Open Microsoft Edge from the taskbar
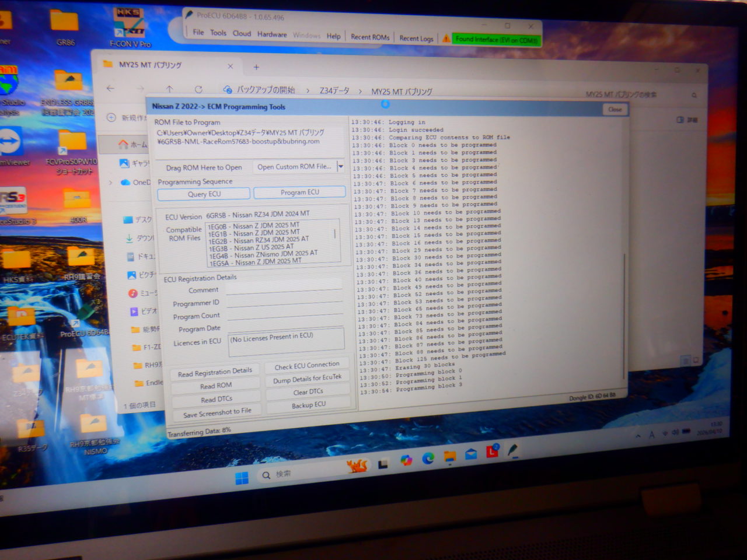This screenshot has width=747, height=560. pos(428,459)
